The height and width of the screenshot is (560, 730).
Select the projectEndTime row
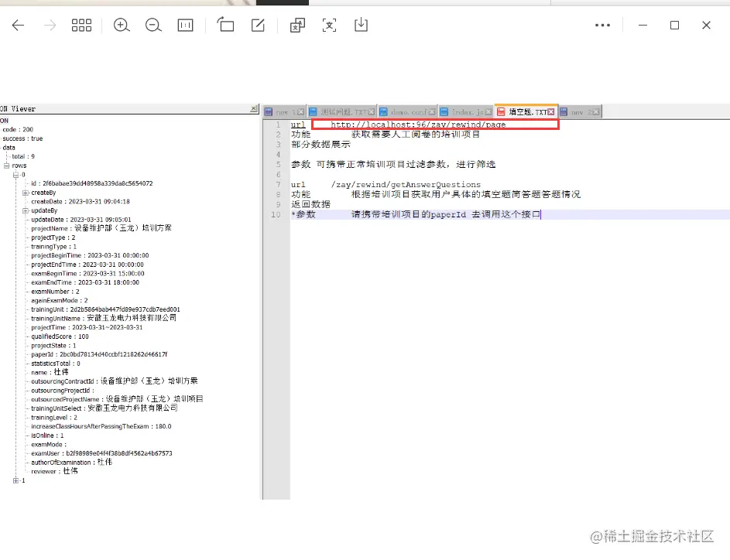coord(87,265)
